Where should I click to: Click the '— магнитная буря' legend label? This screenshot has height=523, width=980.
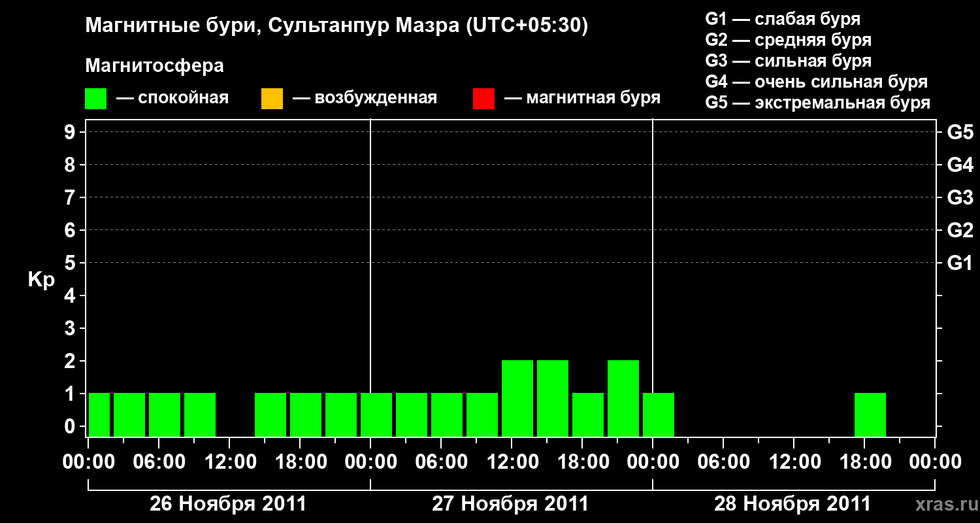[x=582, y=98]
